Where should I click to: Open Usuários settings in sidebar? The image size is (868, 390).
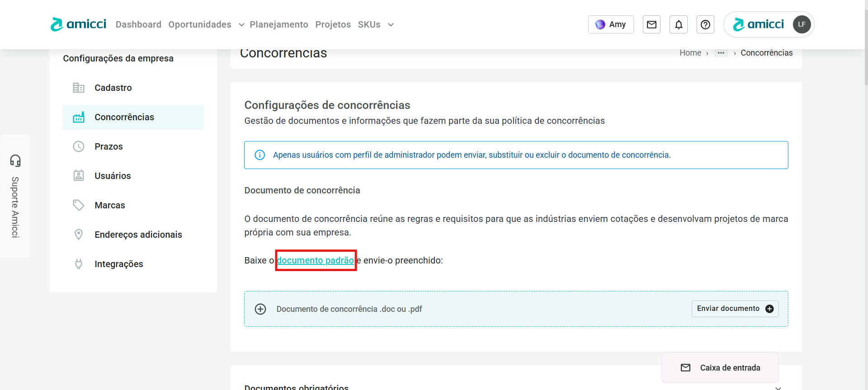(113, 176)
